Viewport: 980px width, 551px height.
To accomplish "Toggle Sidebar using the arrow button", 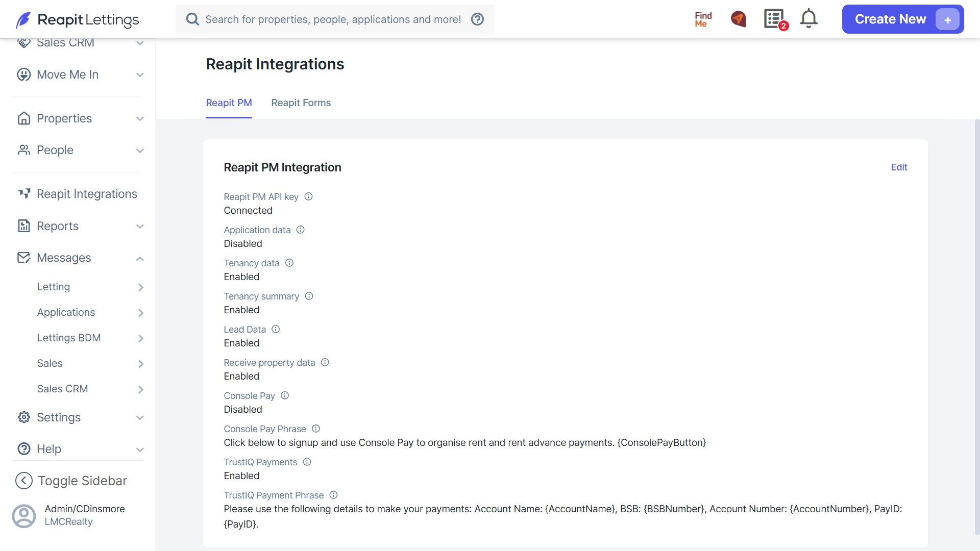I will 24,481.
